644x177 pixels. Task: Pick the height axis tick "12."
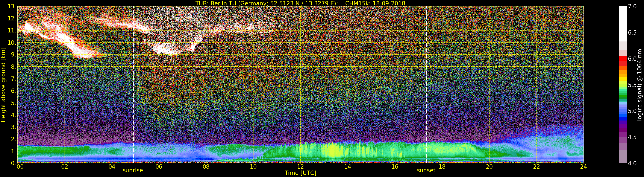pyautogui.click(x=12, y=18)
